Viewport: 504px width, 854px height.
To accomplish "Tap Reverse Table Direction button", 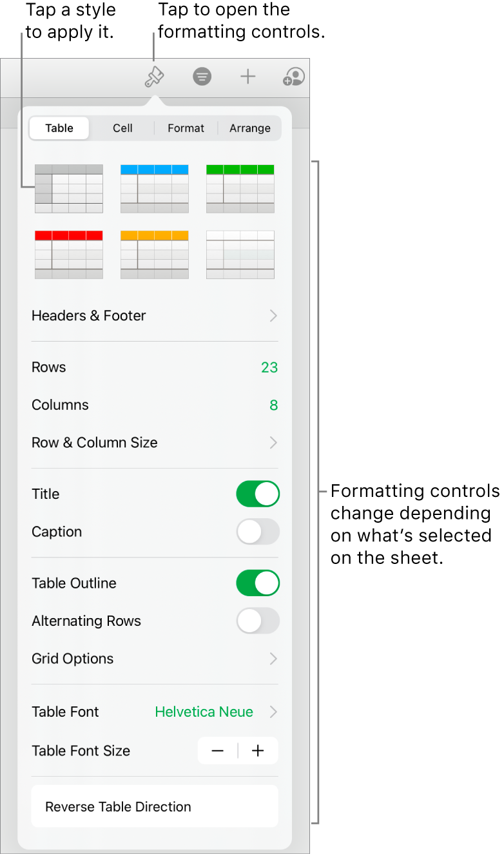I will click(155, 807).
